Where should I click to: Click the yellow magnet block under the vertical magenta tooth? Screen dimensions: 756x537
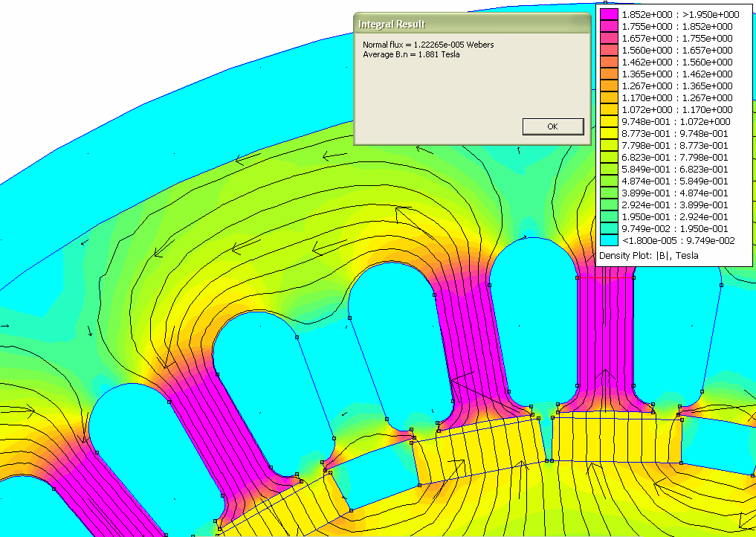tap(617, 437)
